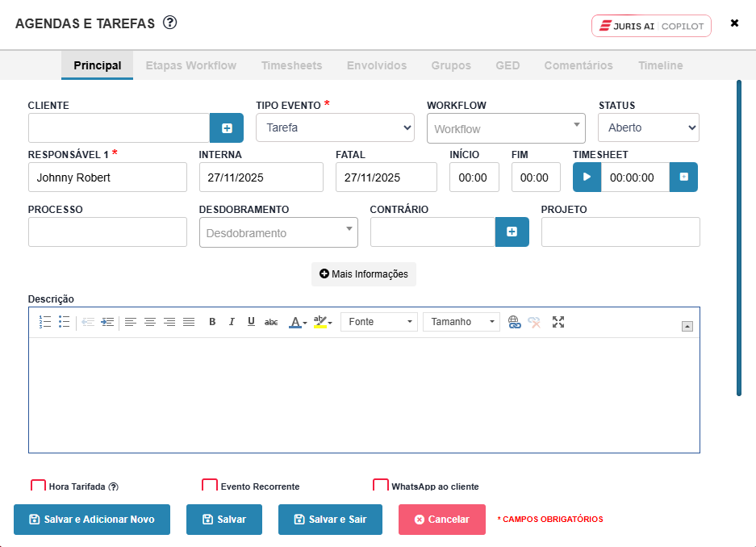Open the text color picker
This screenshot has width=756, height=547.
[297, 322]
